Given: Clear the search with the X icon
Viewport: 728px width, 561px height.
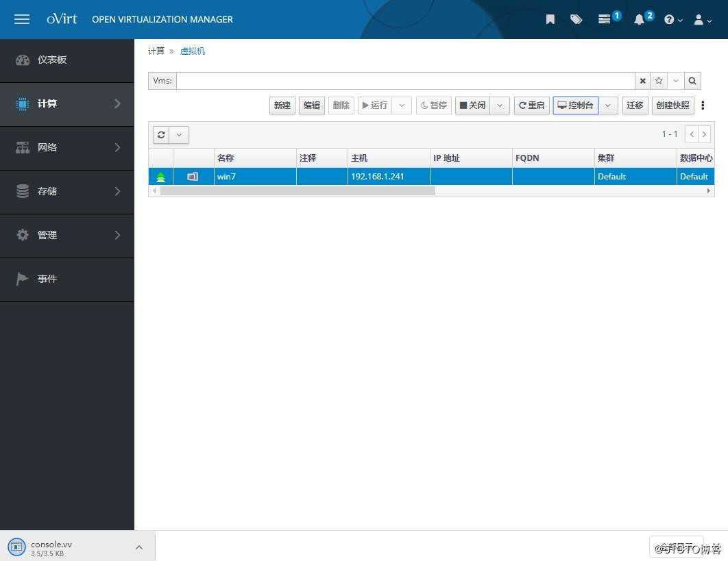Looking at the screenshot, I should coord(642,81).
